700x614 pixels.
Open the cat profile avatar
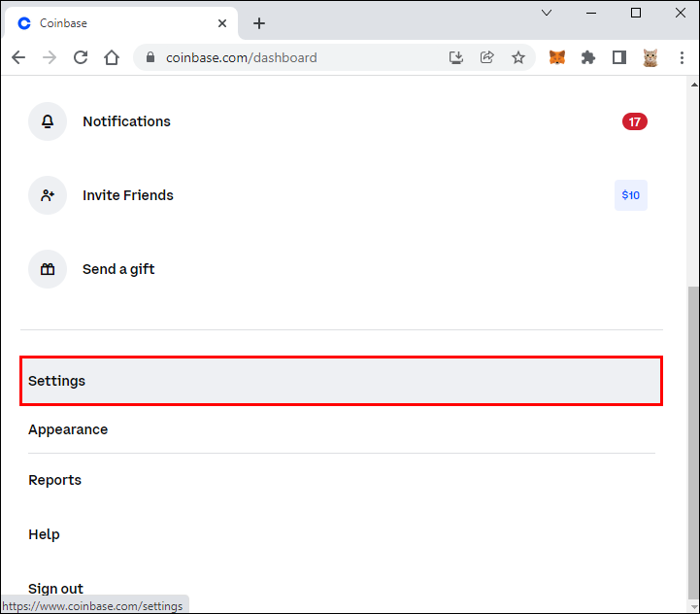click(650, 57)
